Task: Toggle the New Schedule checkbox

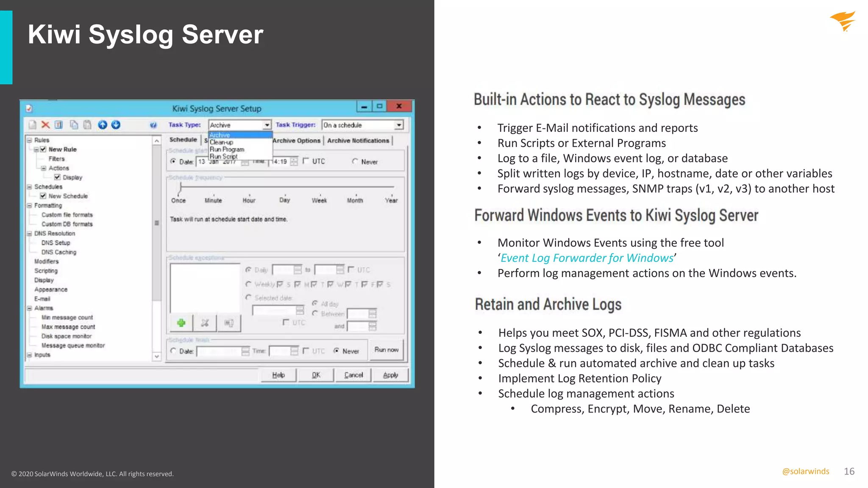Action: click(x=43, y=196)
